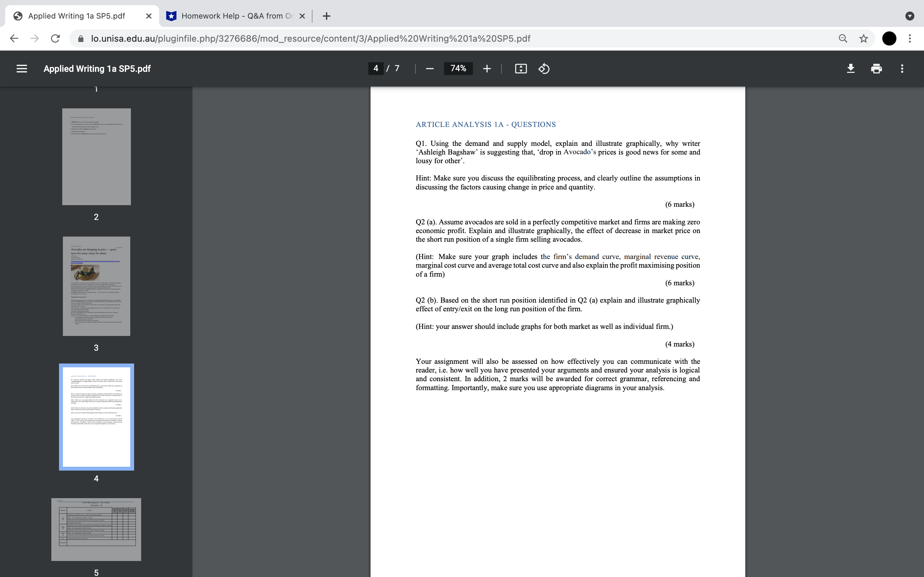Zoom out of the PDF
The image size is (924, 577).
[x=430, y=69]
